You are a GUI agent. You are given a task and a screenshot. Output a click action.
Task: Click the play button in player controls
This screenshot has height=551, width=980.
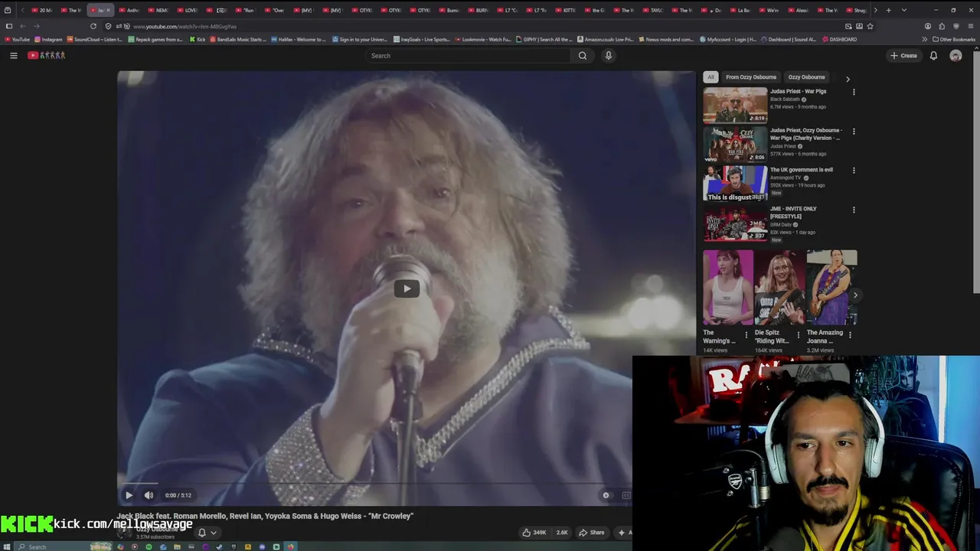coord(129,495)
